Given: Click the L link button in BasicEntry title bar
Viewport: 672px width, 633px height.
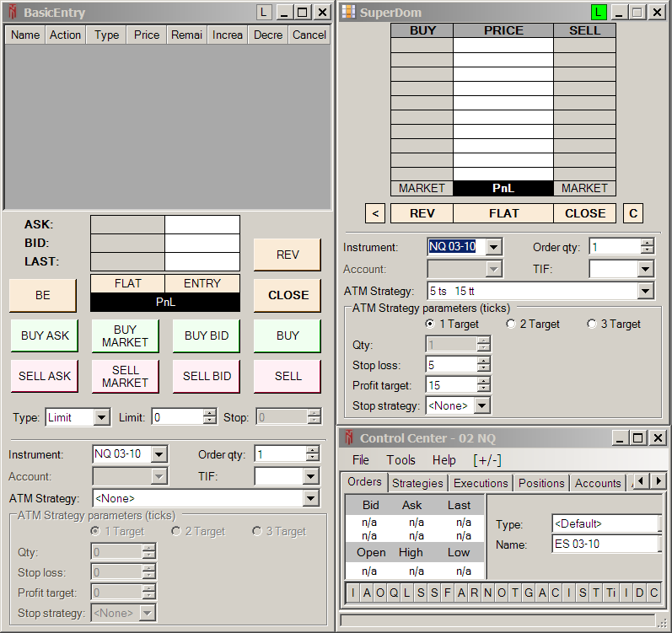Looking at the screenshot, I should tap(264, 13).
